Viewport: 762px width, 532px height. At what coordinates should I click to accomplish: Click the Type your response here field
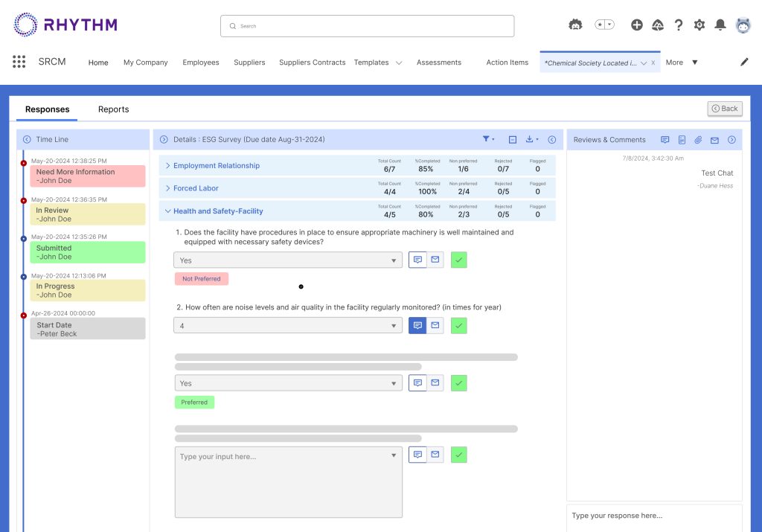pos(653,516)
